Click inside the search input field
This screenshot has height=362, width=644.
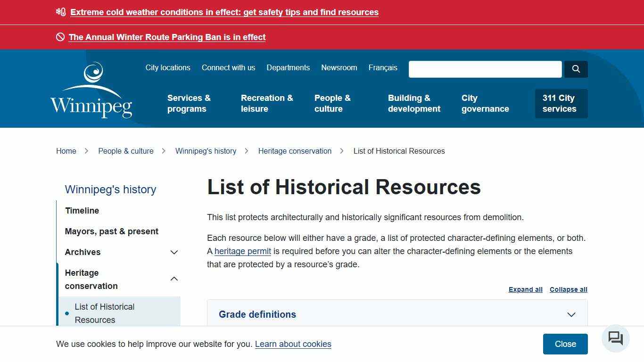click(485, 69)
